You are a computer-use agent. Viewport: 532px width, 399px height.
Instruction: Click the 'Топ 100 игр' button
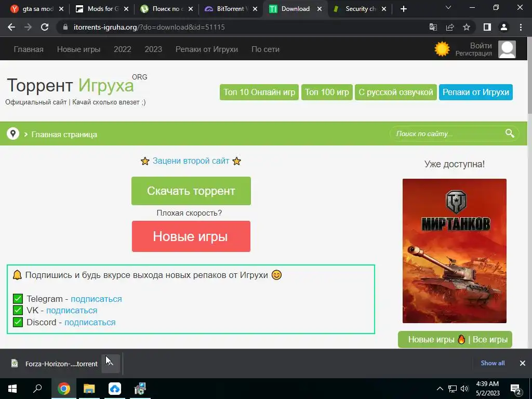[x=327, y=92]
